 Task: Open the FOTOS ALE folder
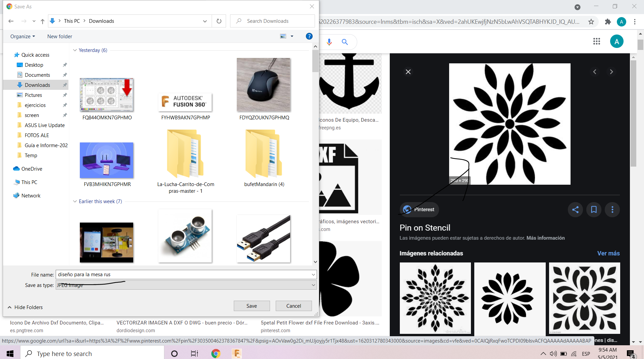click(37, 135)
